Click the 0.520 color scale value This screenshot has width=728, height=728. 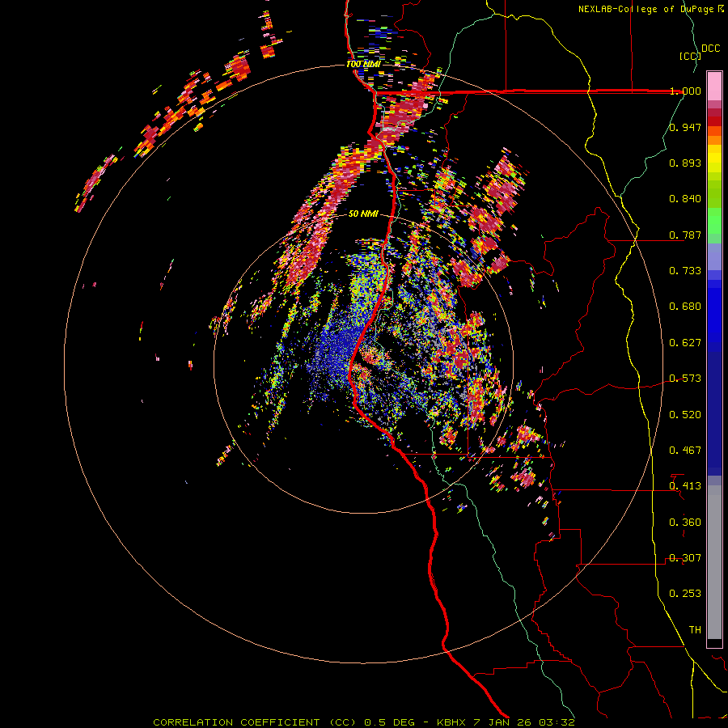(685, 415)
